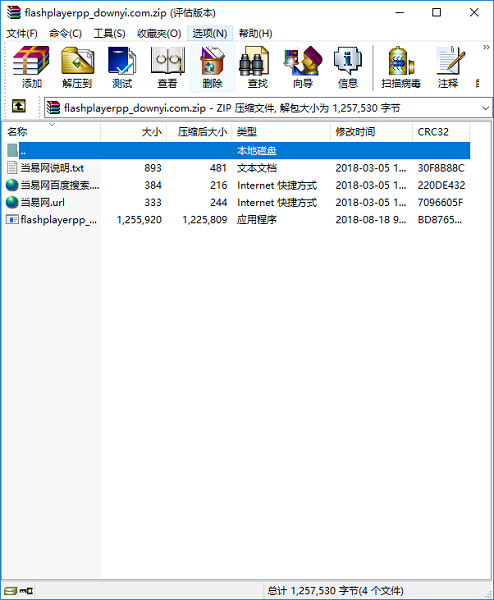Sort by CRC32 column header
The height and width of the screenshot is (600, 494).
[x=441, y=132]
